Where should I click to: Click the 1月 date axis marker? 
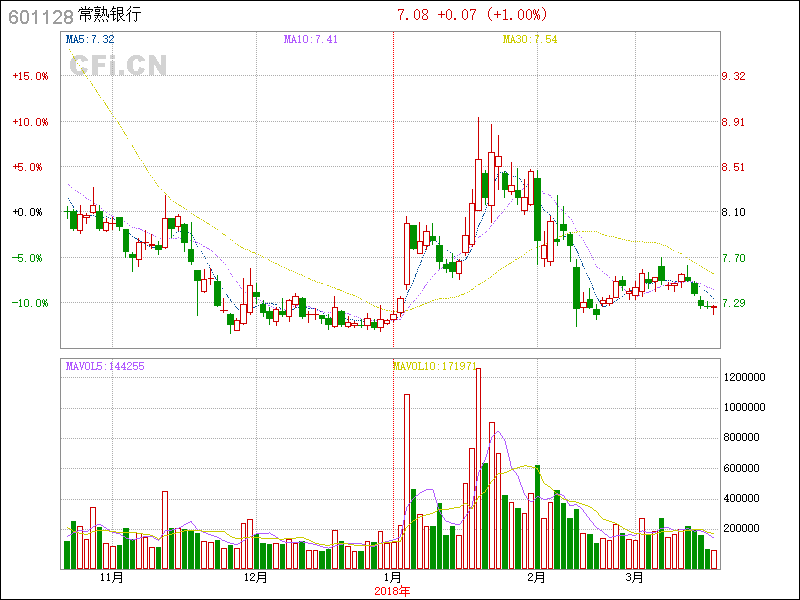click(x=393, y=578)
